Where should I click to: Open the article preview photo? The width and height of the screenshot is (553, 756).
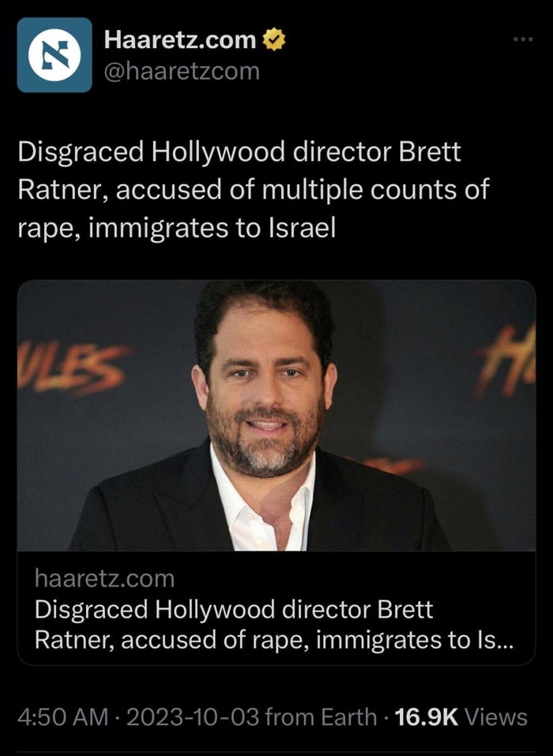[276, 416]
